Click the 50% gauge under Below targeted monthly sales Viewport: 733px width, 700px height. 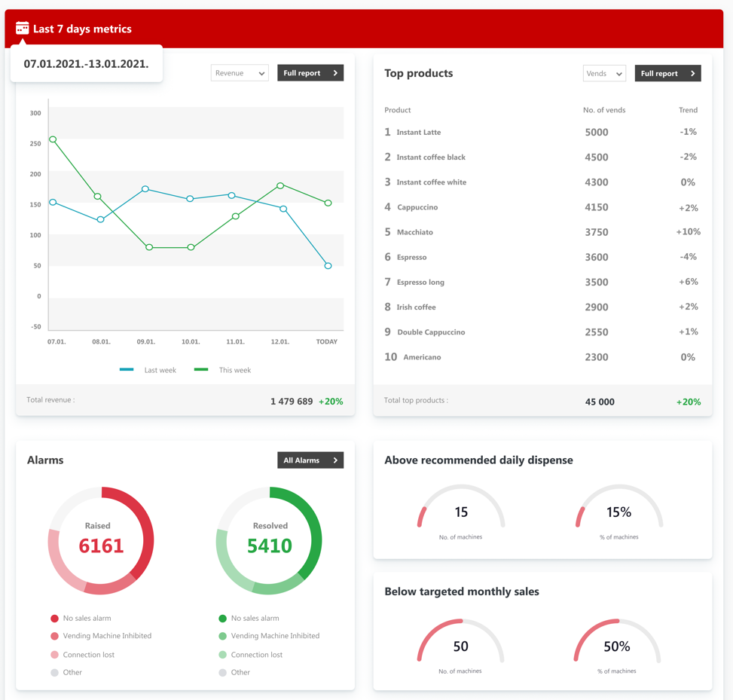618,644
